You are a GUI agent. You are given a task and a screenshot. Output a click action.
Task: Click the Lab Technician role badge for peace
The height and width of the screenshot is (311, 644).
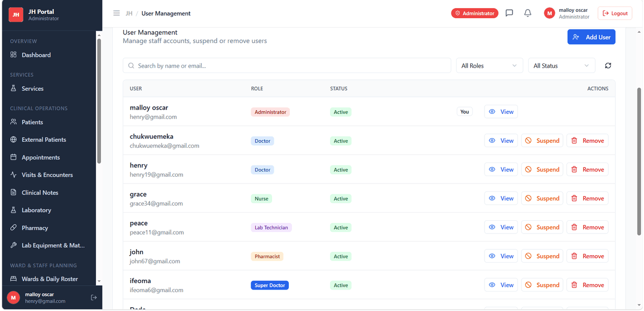coord(271,228)
